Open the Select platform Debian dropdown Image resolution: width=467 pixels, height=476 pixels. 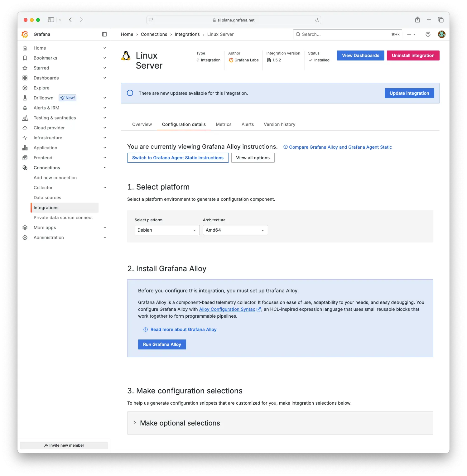tap(167, 230)
